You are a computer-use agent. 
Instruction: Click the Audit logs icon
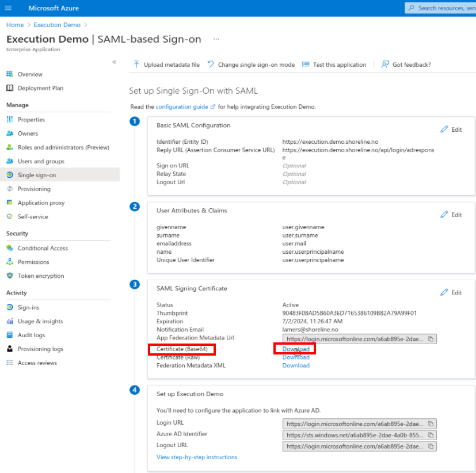[x=10, y=335]
